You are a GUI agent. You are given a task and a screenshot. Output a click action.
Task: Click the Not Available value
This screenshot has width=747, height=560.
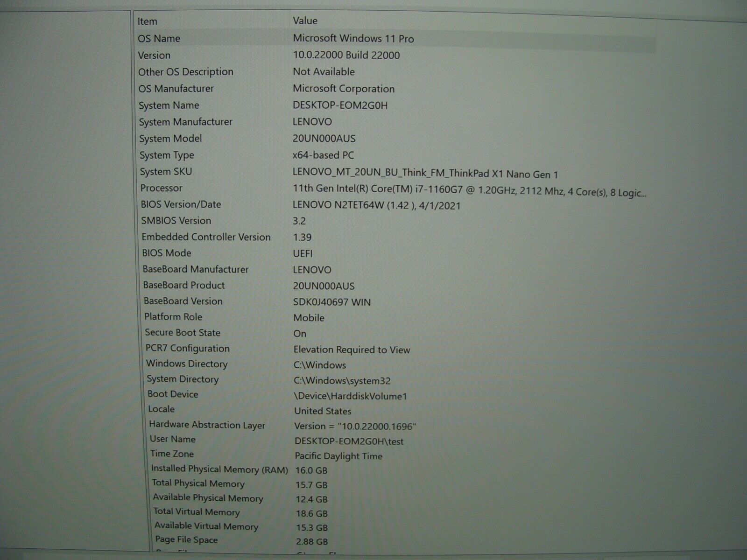324,72
